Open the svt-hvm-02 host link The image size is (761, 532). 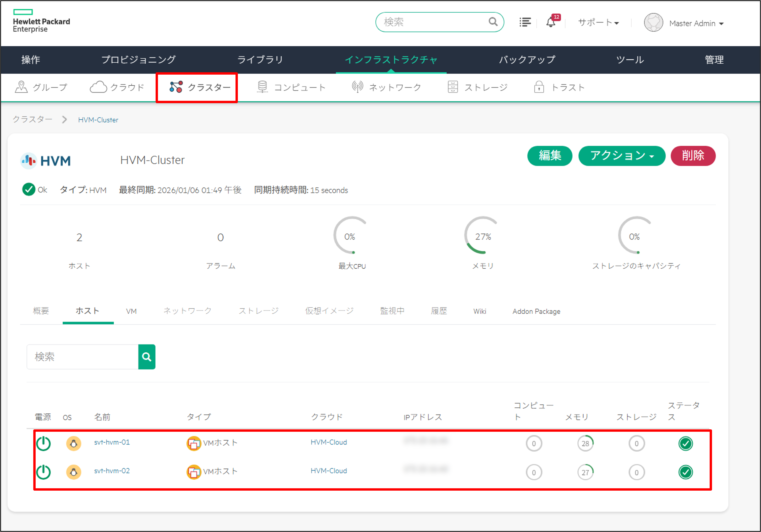(112, 471)
